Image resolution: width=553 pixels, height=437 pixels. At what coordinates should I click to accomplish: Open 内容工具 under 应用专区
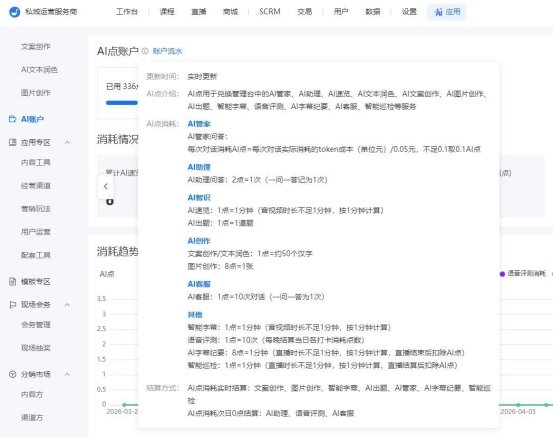coord(36,162)
